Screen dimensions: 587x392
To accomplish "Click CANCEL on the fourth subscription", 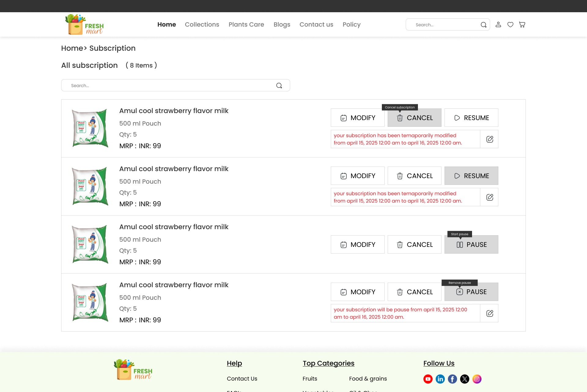I will click(x=415, y=292).
